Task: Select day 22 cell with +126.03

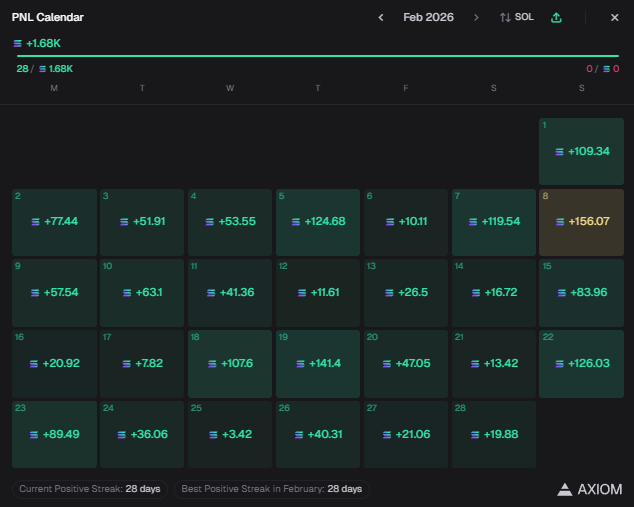Action: (x=581, y=364)
